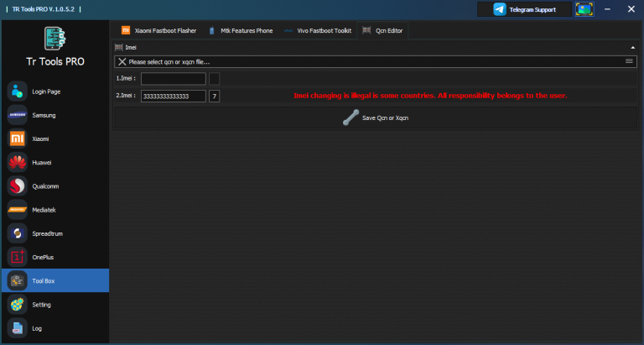This screenshot has width=644, height=345.
Task: Click the Tool Box icon
Action: (18, 281)
